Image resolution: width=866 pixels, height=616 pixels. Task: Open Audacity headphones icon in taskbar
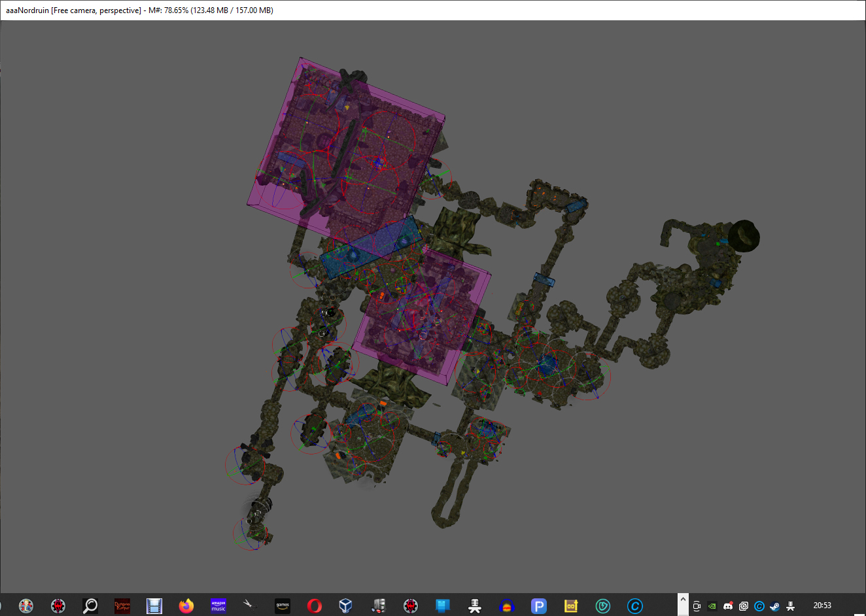[507, 606]
